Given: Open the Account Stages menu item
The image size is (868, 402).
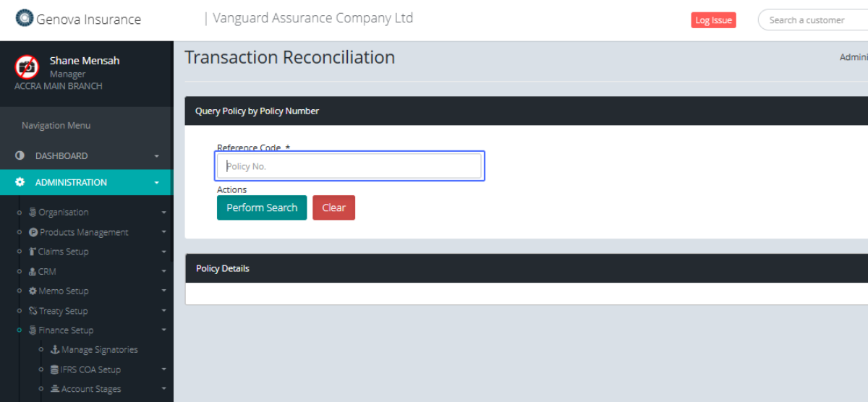Looking at the screenshot, I should [x=90, y=389].
